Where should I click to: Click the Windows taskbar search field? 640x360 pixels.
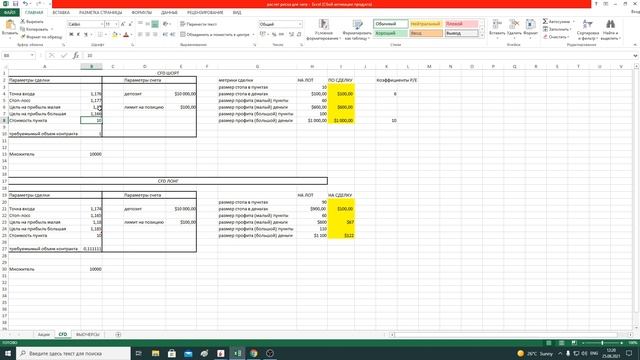(x=73, y=353)
